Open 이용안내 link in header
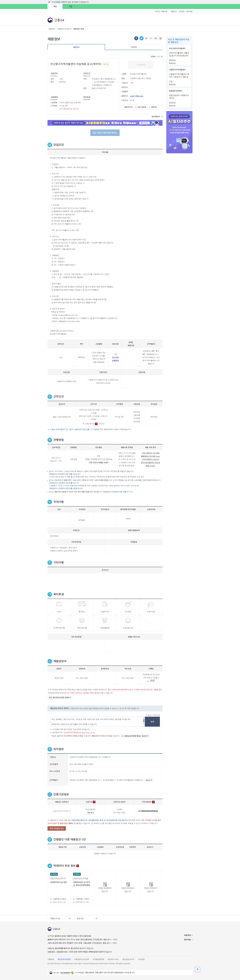Viewport: 240px width, 980px height. 173,11
